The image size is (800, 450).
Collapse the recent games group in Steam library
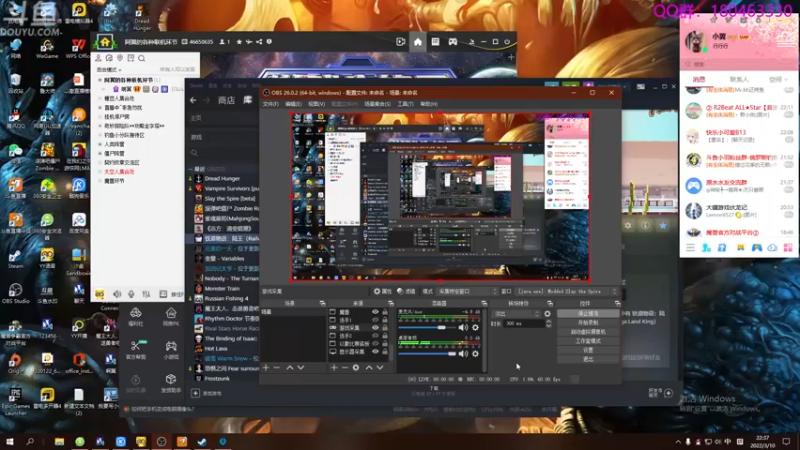pos(190,169)
